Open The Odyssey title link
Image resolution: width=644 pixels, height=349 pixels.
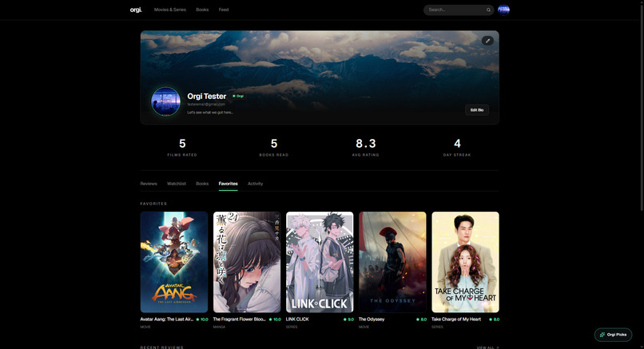(372, 319)
